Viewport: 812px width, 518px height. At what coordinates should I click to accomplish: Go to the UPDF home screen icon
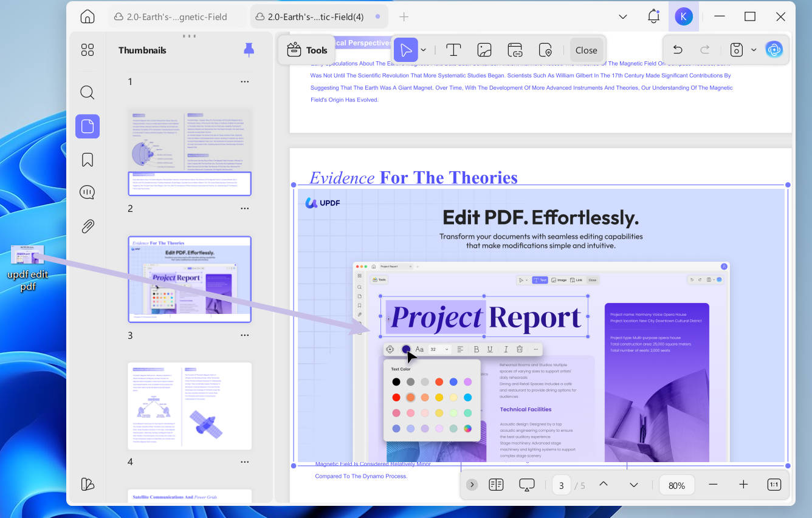[88, 16]
